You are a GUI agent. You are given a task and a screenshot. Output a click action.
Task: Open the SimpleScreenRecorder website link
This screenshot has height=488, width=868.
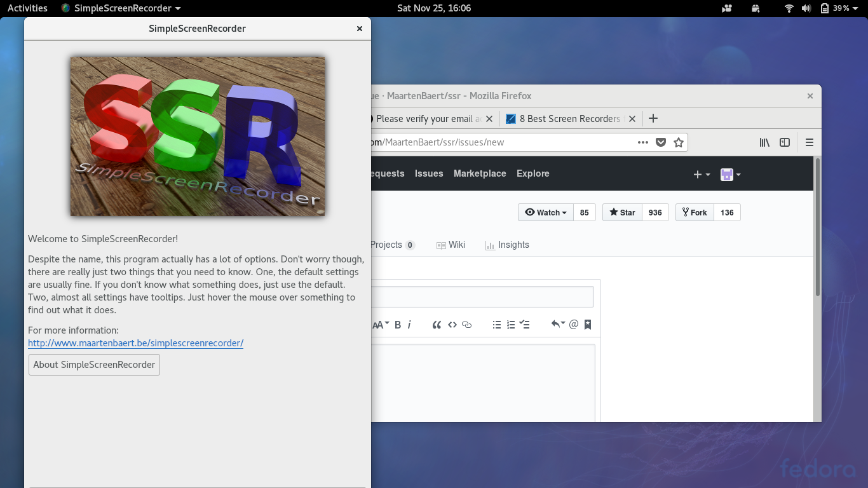coord(135,343)
